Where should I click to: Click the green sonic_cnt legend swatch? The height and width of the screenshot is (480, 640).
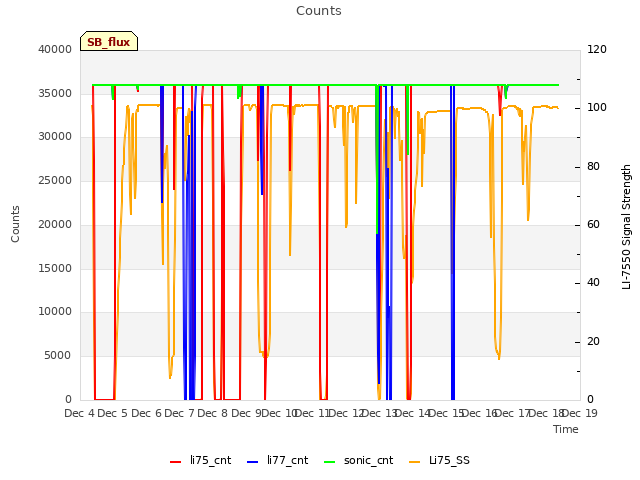pos(329,462)
